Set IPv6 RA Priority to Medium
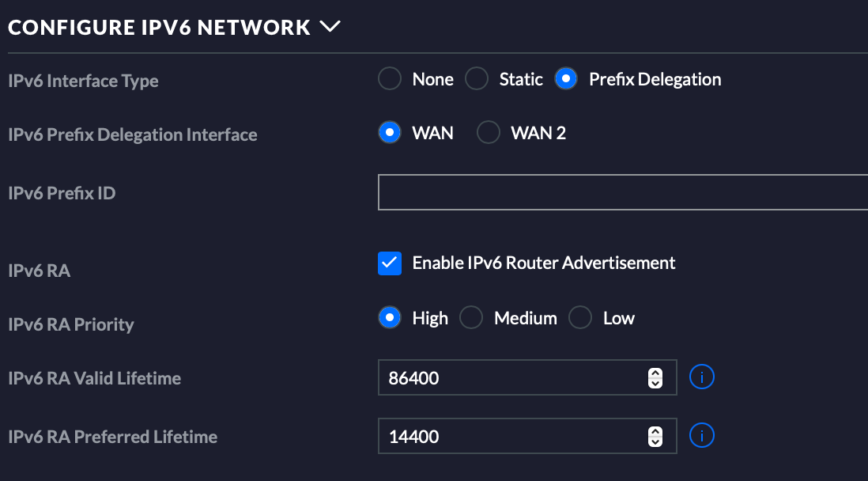This screenshot has height=481, width=868. [x=471, y=318]
